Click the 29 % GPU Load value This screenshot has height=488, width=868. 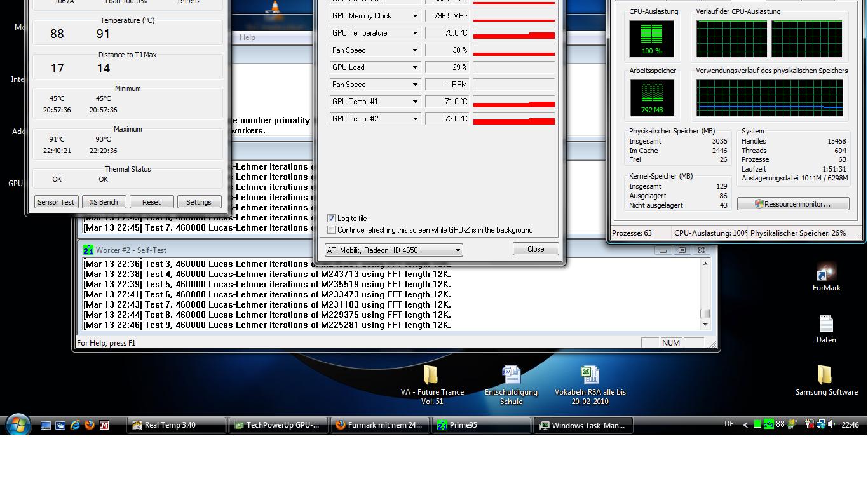point(447,67)
